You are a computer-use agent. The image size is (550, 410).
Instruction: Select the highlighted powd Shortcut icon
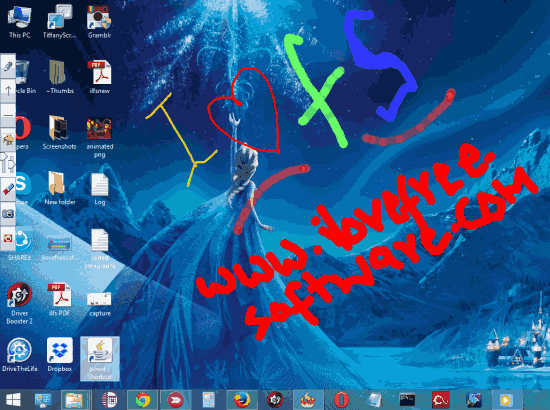pyautogui.click(x=100, y=358)
